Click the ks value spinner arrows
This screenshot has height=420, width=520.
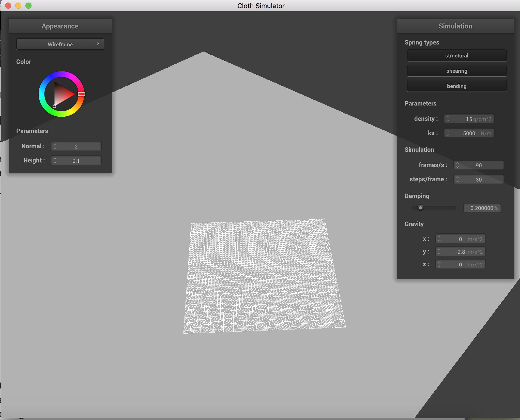pos(448,133)
